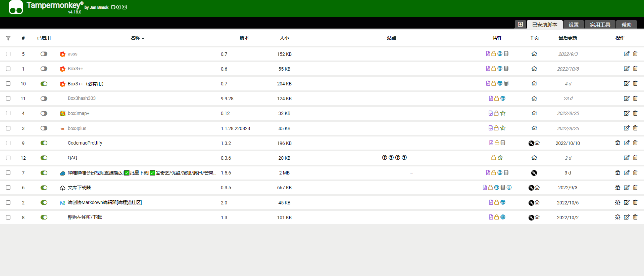Disable the CodemaoPrettify script toggle
Image resolution: width=644 pixels, height=276 pixels.
coord(44,143)
